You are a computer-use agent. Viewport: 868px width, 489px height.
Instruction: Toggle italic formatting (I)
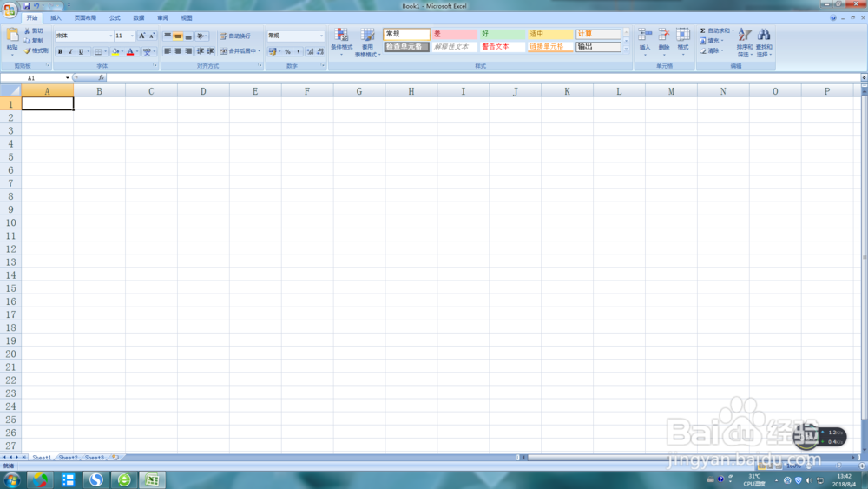pos(70,51)
